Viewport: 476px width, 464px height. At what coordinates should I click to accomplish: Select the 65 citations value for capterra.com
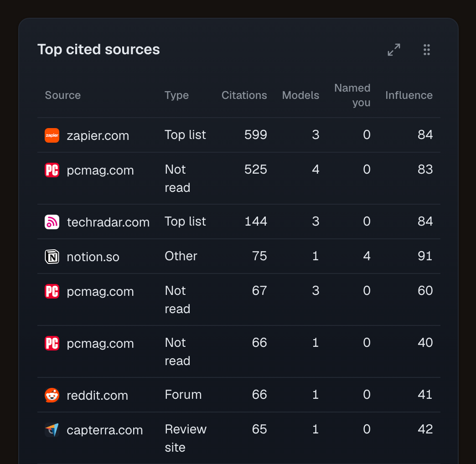point(259,429)
